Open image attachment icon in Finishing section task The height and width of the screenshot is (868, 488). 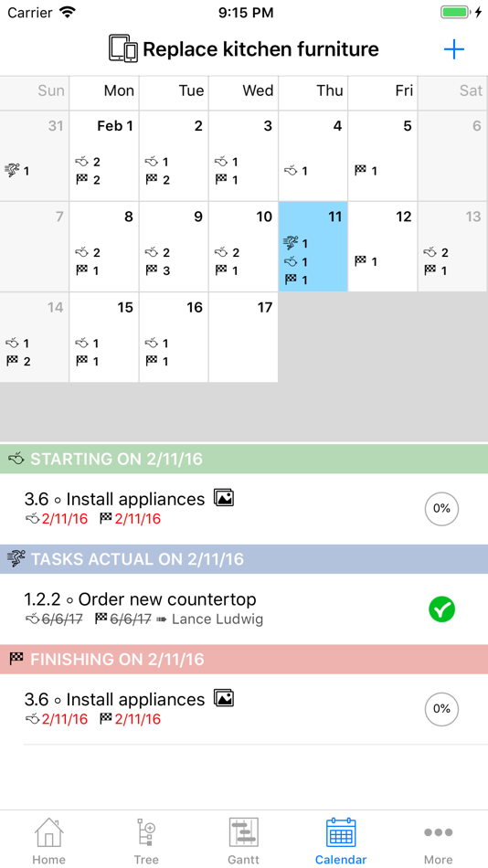(x=224, y=699)
